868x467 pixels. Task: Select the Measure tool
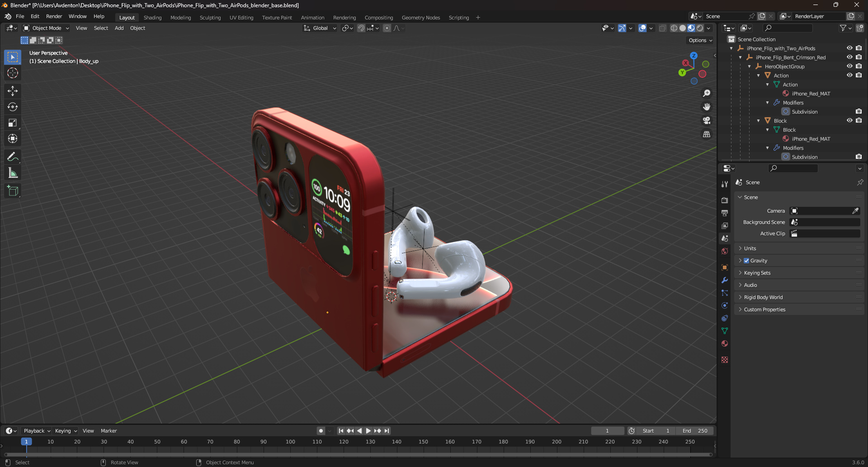pos(13,172)
